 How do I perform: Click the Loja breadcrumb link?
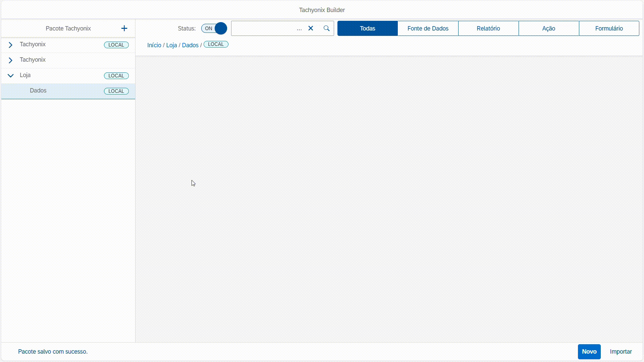click(x=171, y=45)
